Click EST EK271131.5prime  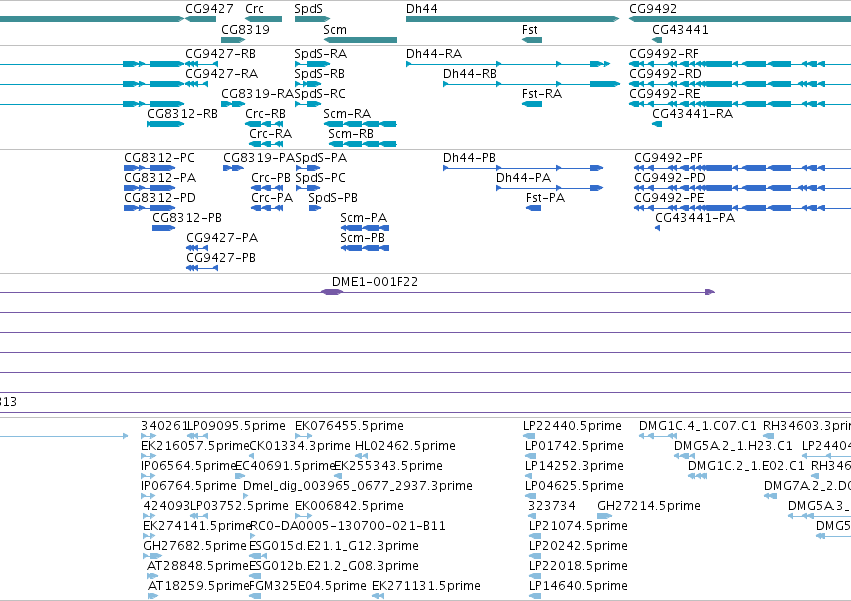[378, 596]
